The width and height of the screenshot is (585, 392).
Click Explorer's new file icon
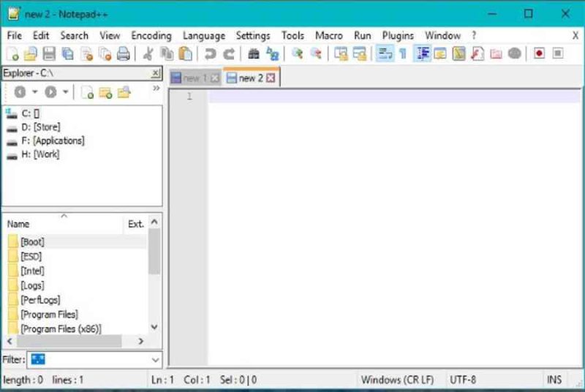pos(87,92)
